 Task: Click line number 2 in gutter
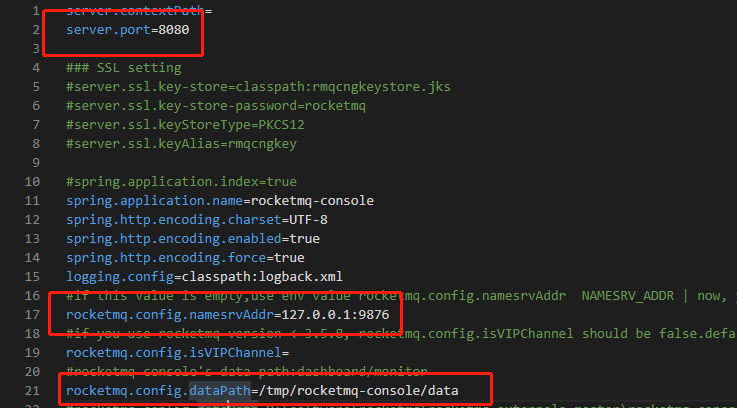[x=36, y=30]
